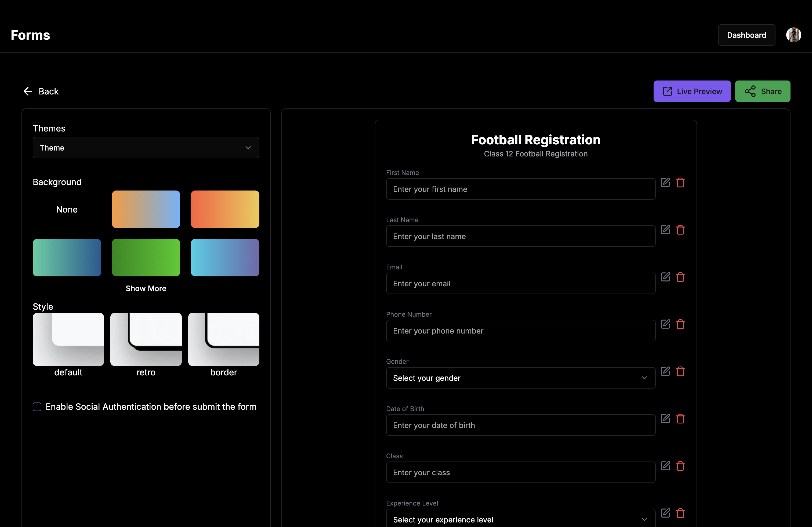The height and width of the screenshot is (527, 812).
Task: Click the back arrow icon
Action: (28, 91)
